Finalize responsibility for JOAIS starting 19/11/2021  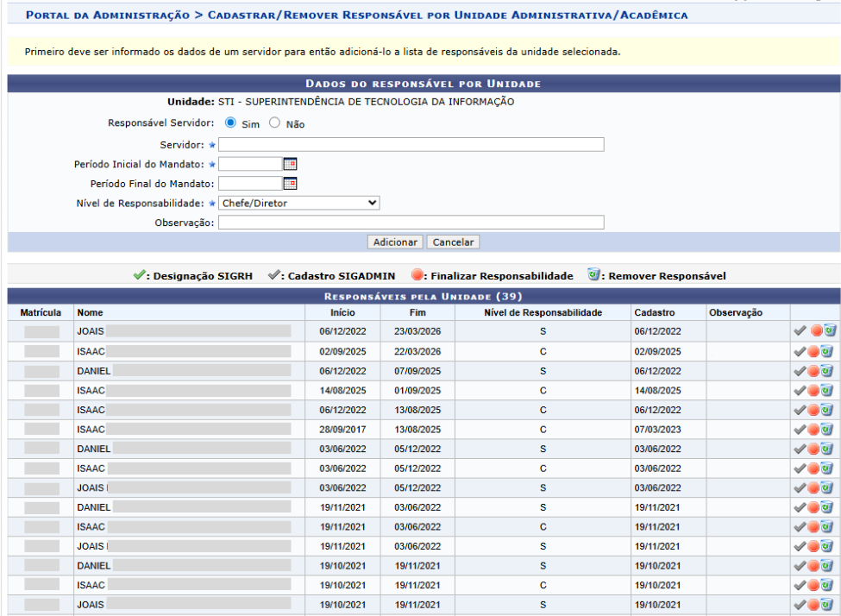tap(815, 546)
